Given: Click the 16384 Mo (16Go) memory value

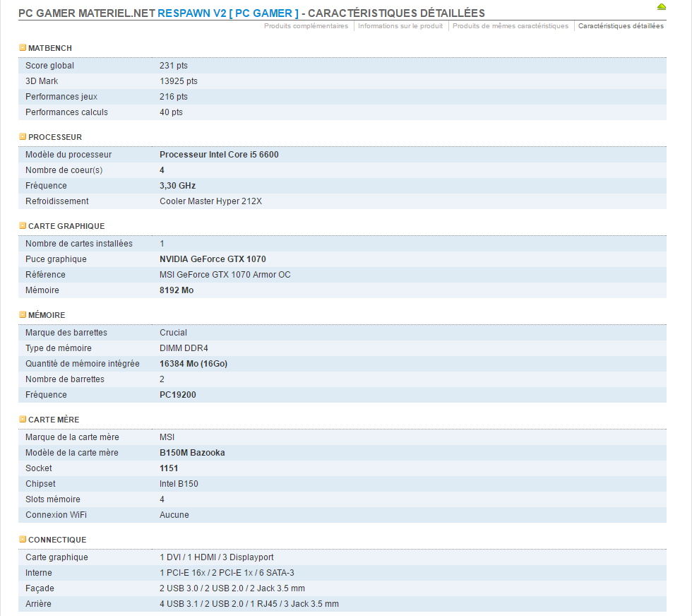Looking at the screenshot, I should tap(193, 364).
